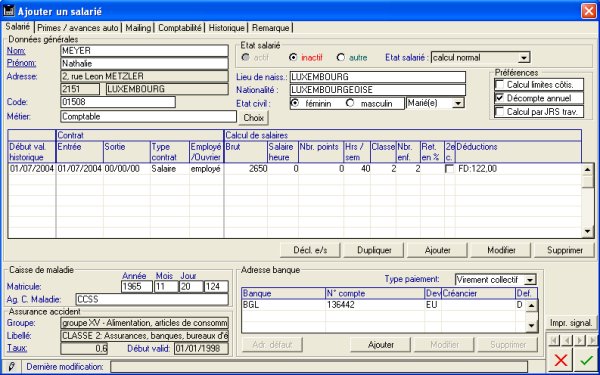Click the Matricule year field 1965
This screenshot has width=600, height=375.
point(137,287)
